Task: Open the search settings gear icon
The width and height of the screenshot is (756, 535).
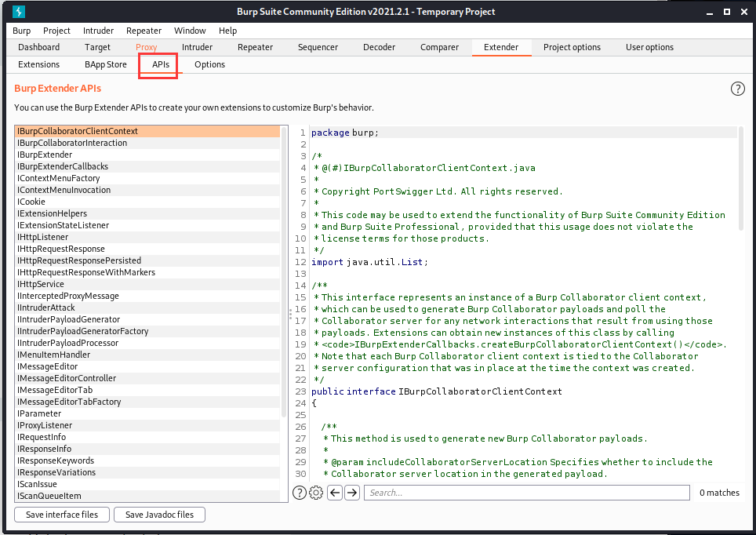Action: click(316, 493)
